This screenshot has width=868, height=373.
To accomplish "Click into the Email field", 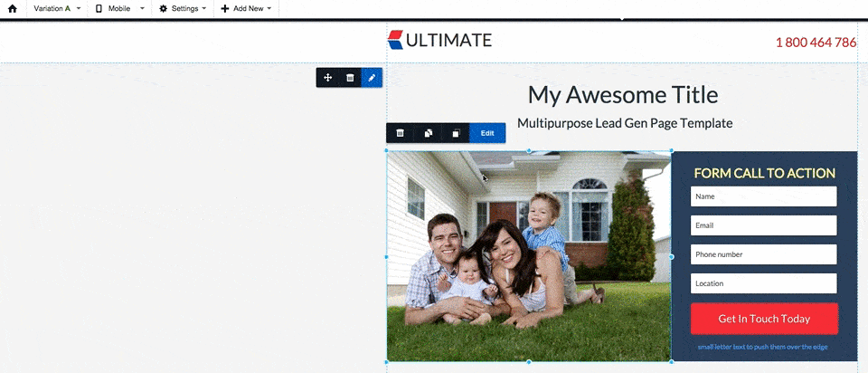I will 764,225.
